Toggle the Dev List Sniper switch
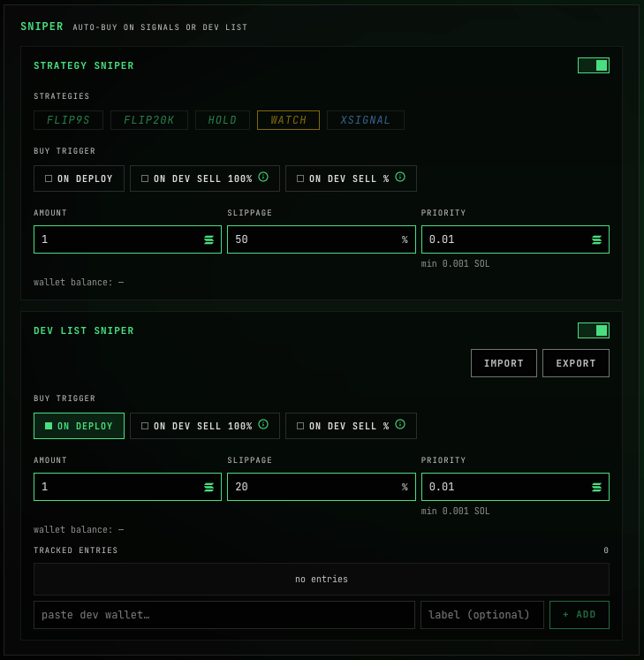This screenshot has height=660, width=644. 593,330
